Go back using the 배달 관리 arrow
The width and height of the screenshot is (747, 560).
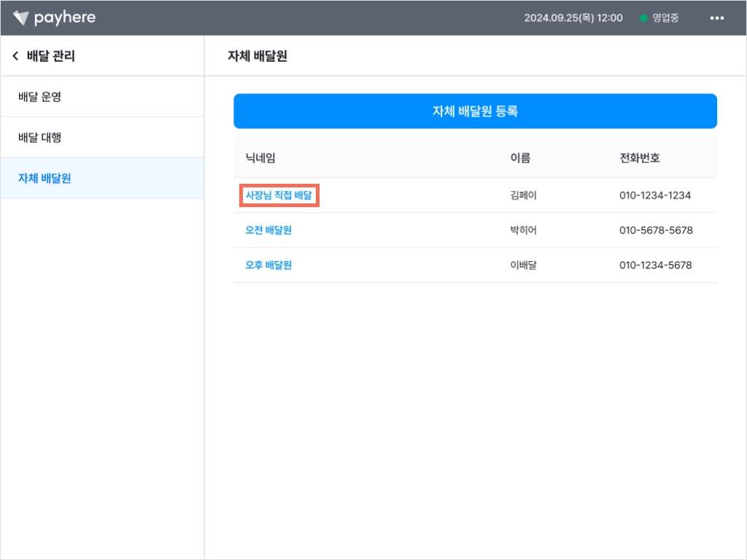pos(15,55)
